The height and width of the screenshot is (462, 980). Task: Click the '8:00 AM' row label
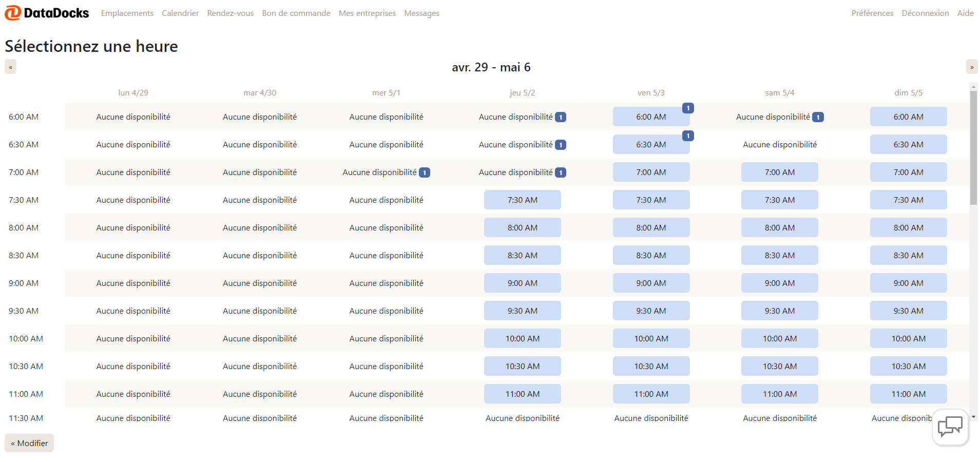point(24,227)
